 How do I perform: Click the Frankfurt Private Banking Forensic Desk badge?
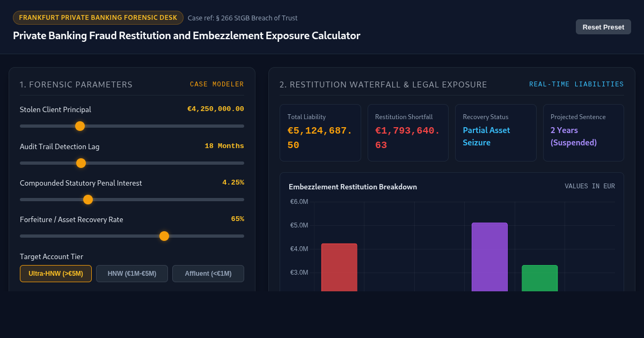point(98,18)
